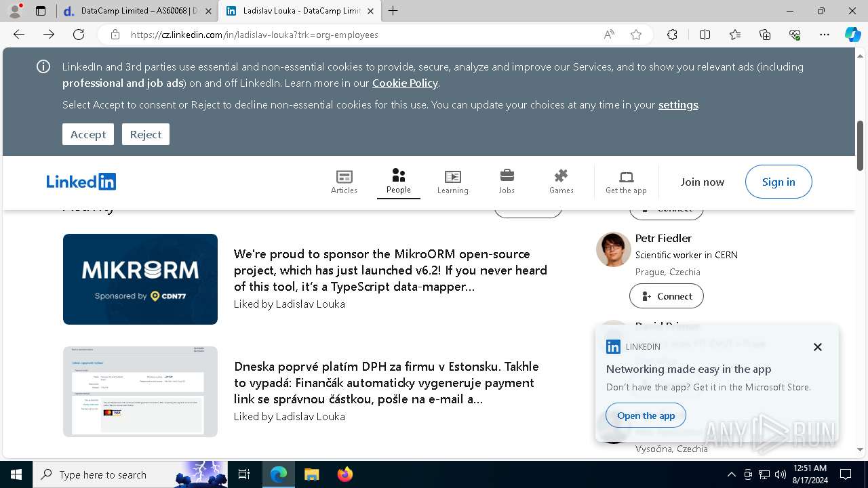Open the MikroORM sponsorship post text
Viewport: 868px width, 488px height.
click(x=391, y=270)
